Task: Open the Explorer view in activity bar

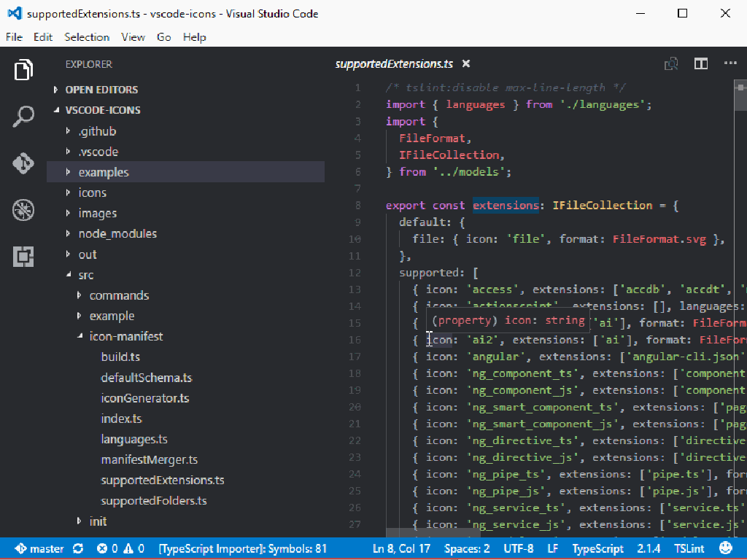Action: pos(23,71)
